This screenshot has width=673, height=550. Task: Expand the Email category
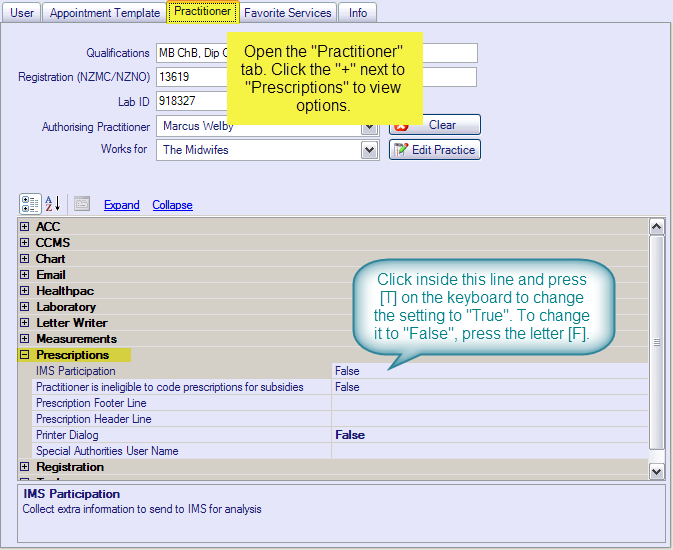24,274
